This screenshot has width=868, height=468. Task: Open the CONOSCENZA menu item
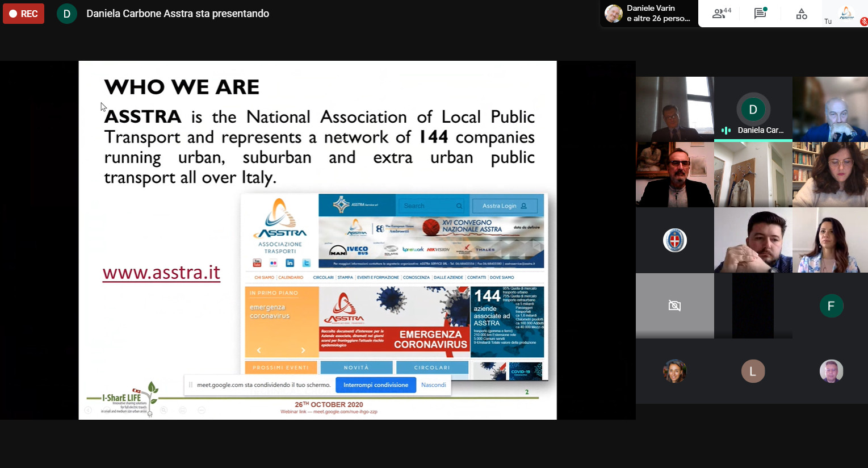point(416,277)
